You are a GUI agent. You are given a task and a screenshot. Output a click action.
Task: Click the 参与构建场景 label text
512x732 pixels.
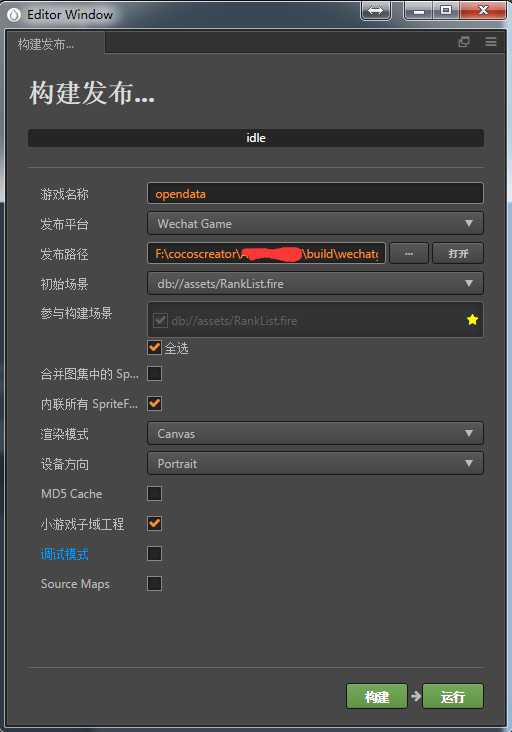click(x=76, y=313)
